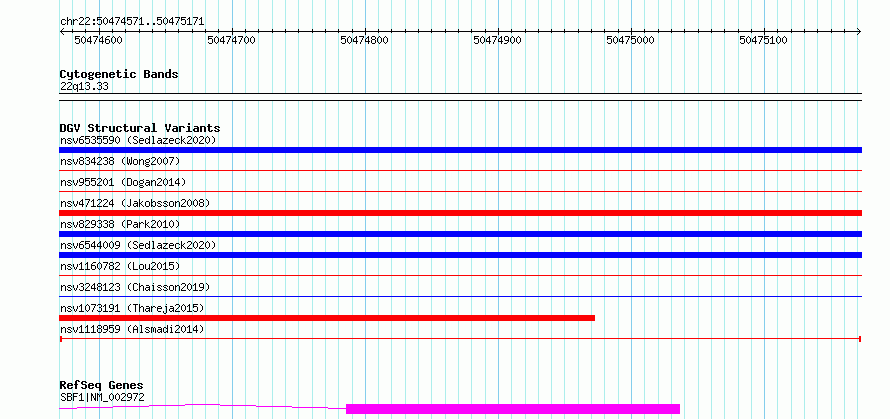Image resolution: width=890 pixels, height=419 pixels.
Task: Click ruler tick label 50475100
Action: (763, 40)
